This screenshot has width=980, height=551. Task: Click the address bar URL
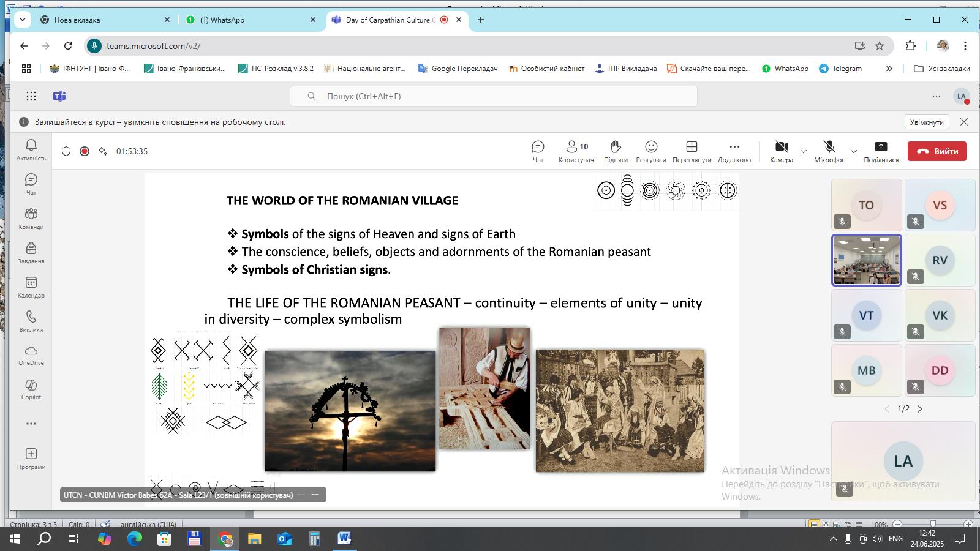pyautogui.click(x=153, y=46)
